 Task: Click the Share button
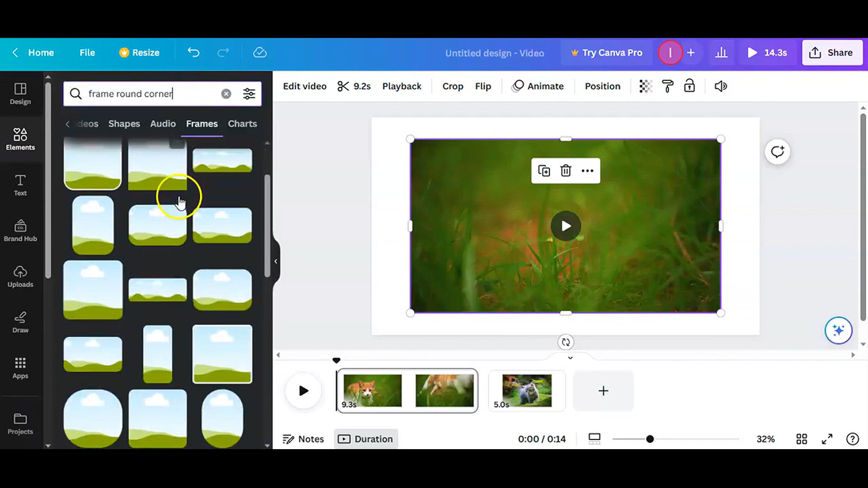click(832, 52)
